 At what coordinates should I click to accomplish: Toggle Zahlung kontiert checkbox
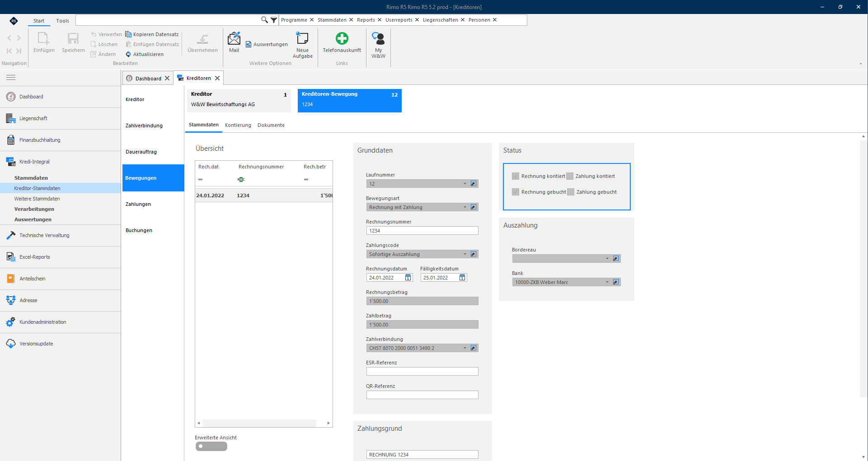coord(570,176)
